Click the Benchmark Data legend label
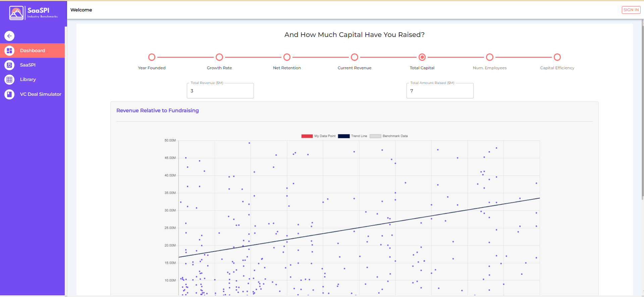Viewport: 644px width, 297px height. tap(395, 136)
